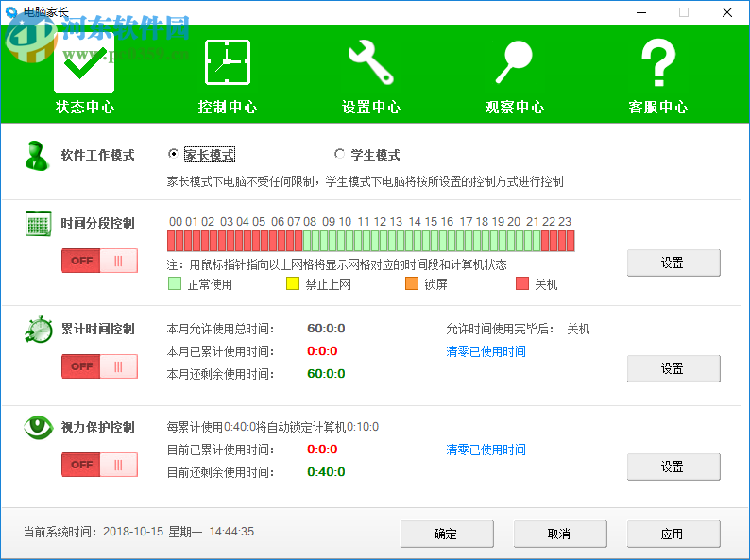Screen dimensions: 750x560
Task: Toggle the 视力保护控制 OFF switch
Action: (99, 465)
